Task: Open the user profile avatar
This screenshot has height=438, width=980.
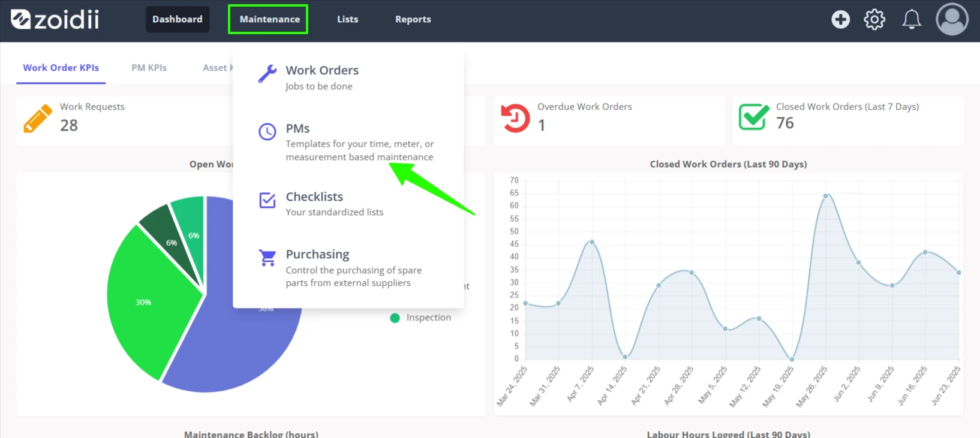Action: [952, 19]
